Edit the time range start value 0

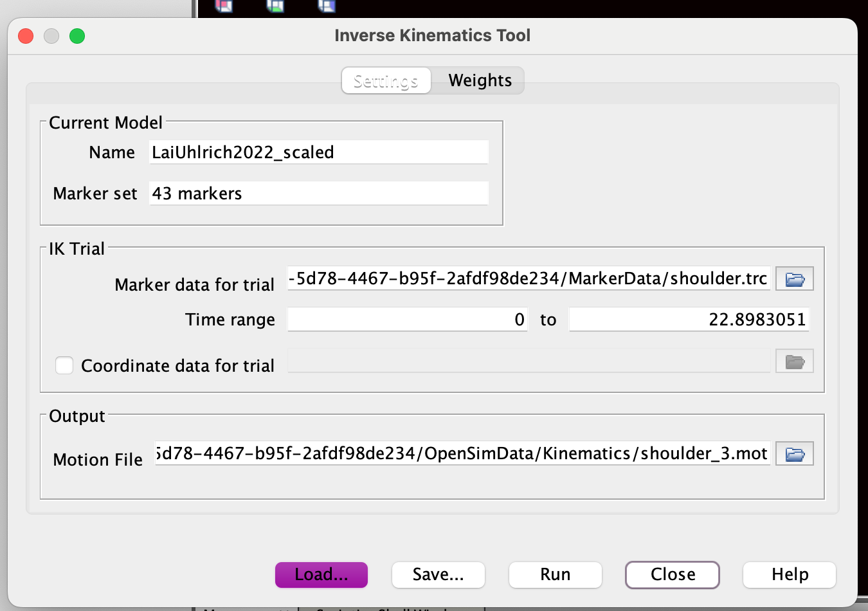pyautogui.click(x=408, y=320)
